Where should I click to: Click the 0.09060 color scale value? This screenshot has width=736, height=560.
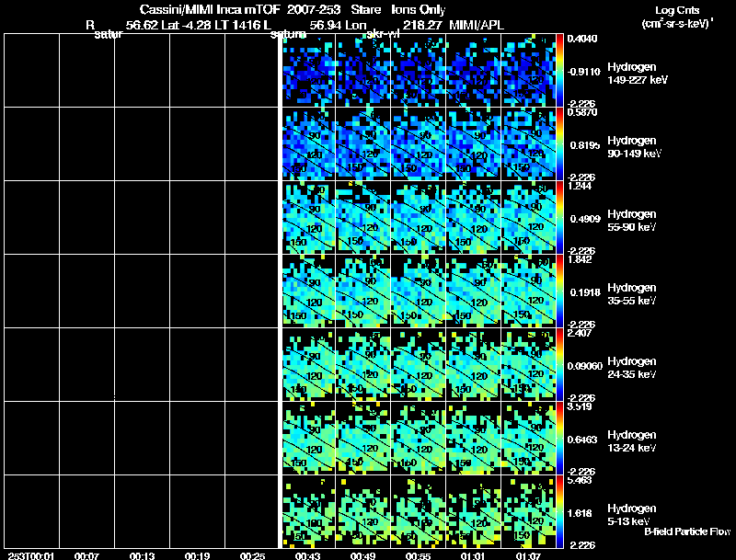585,366
